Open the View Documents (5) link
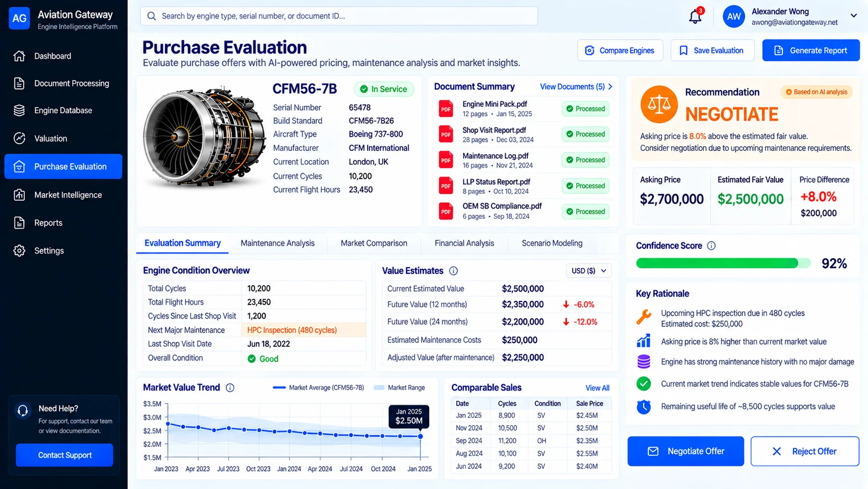Image resolution: width=868 pixels, height=489 pixels. 576,87
